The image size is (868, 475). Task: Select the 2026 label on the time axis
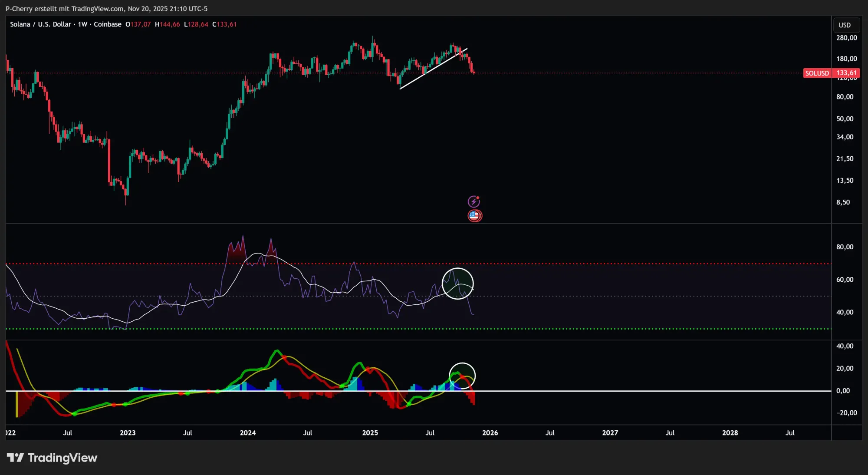[x=491, y=432]
